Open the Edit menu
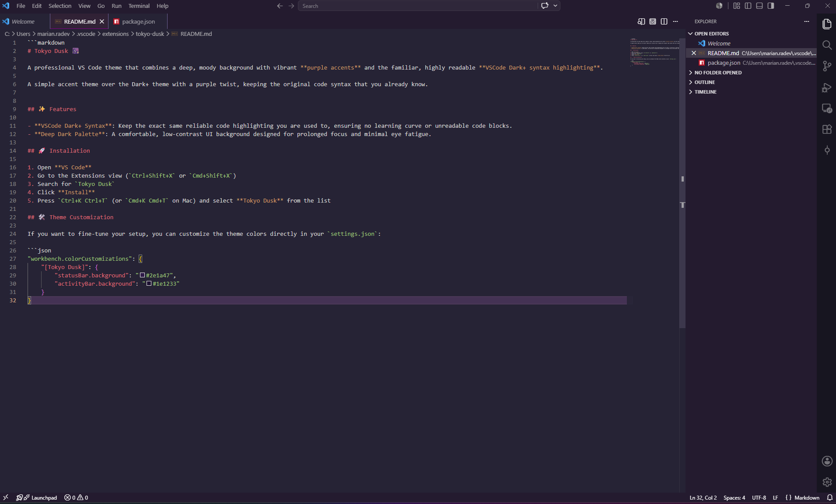This screenshot has width=836, height=504. click(37, 6)
